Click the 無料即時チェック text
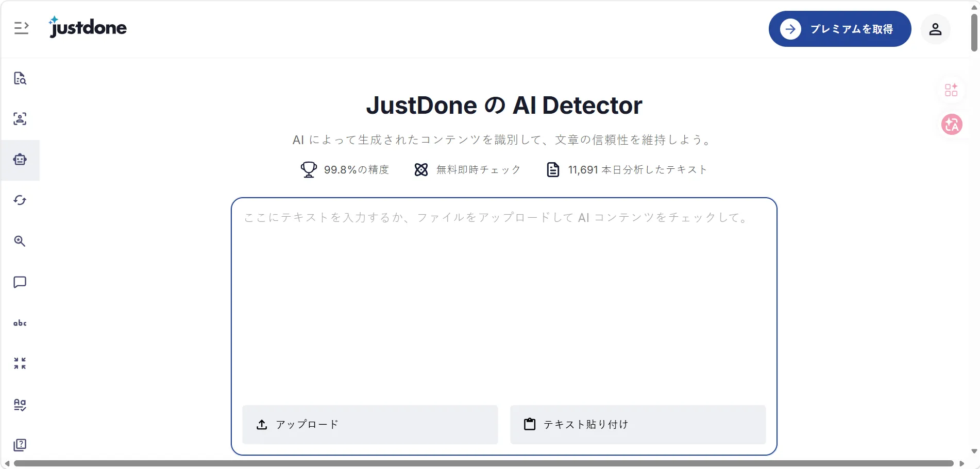The width and height of the screenshot is (980, 469). 479,170
